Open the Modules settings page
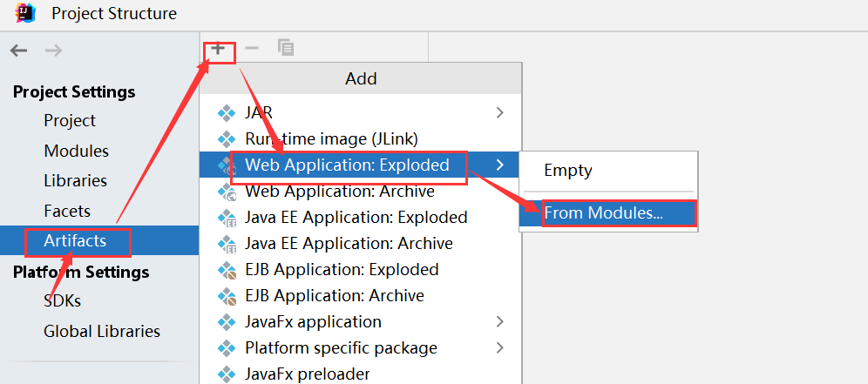Screen dimensions: 868x384 point(77,151)
